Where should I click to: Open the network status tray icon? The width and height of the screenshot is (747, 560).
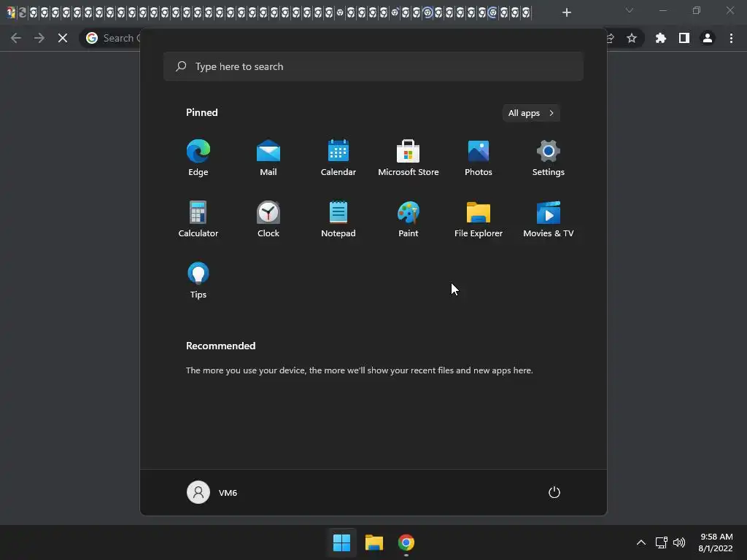point(661,542)
